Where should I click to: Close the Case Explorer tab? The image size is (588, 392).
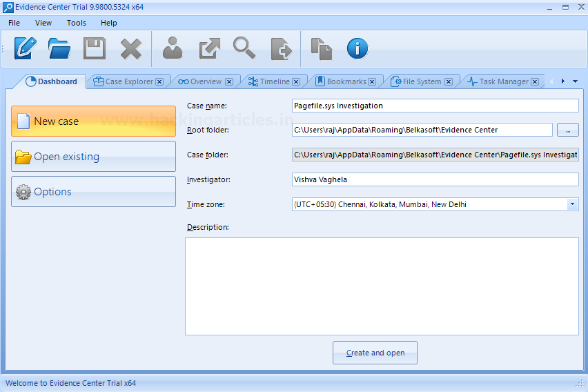159,81
